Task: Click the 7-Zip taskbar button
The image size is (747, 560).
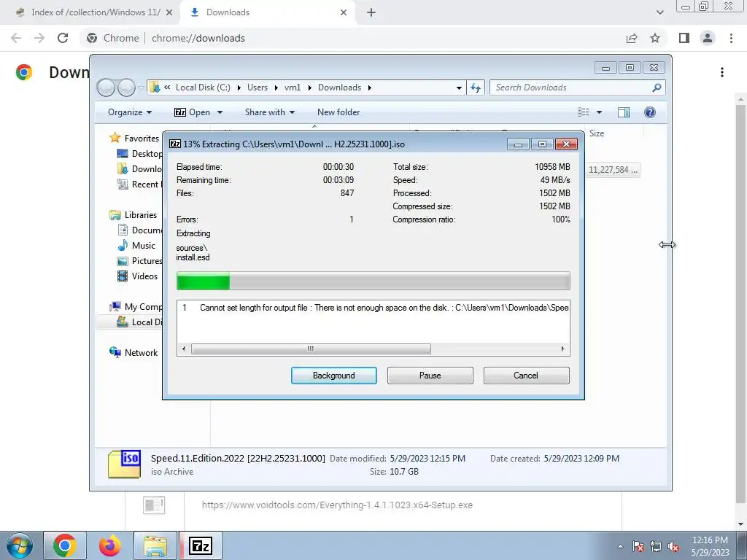Action: (x=201, y=545)
